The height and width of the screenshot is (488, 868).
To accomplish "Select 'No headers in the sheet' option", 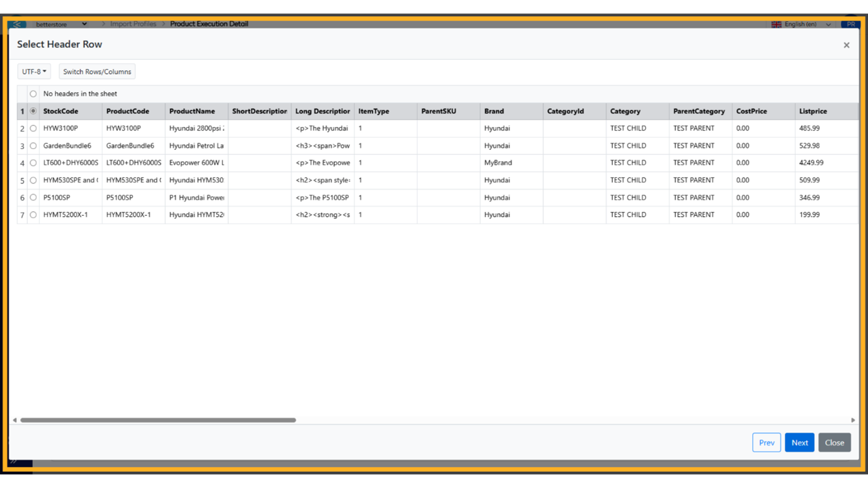I will coord(33,94).
